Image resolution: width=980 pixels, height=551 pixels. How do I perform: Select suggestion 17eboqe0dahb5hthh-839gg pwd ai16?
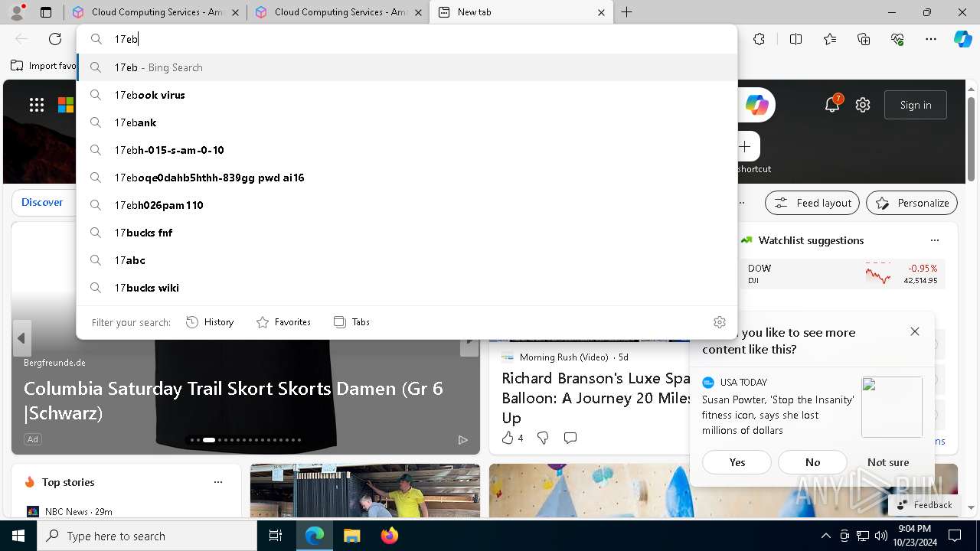407,178
